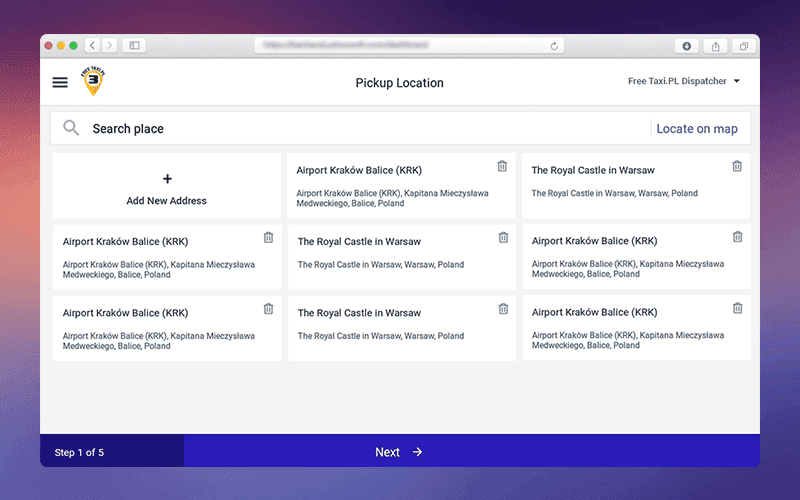Open the hamburger navigation menu
This screenshot has width=800, height=500.
point(60,83)
